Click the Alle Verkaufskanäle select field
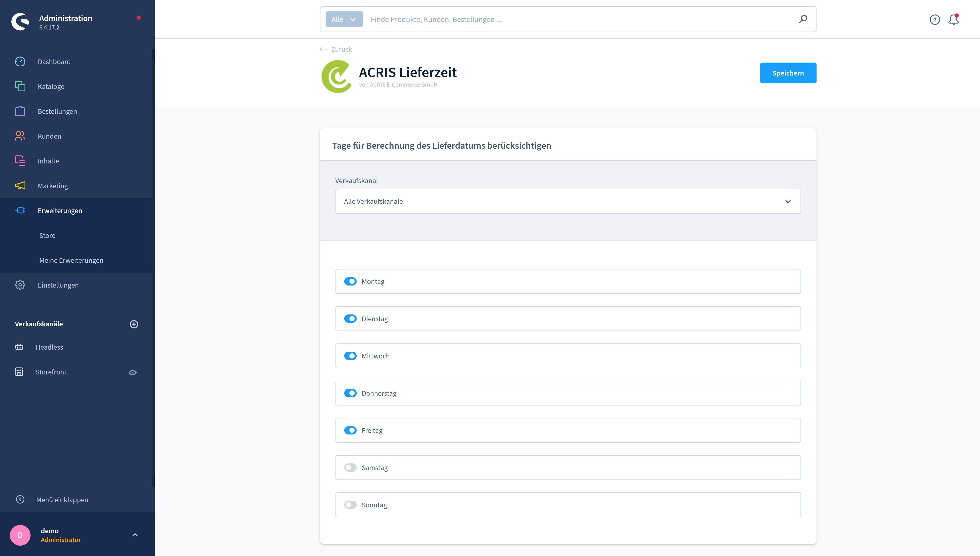 click(568, 201)
